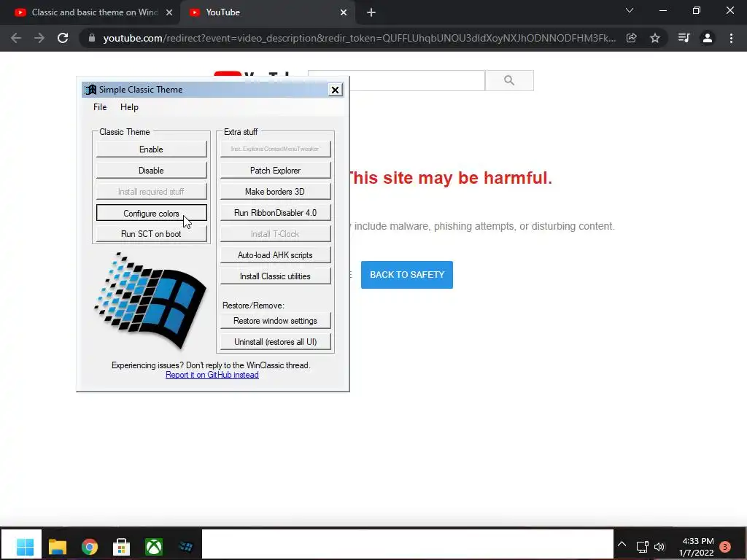Open Configure colors

point(151,213)
